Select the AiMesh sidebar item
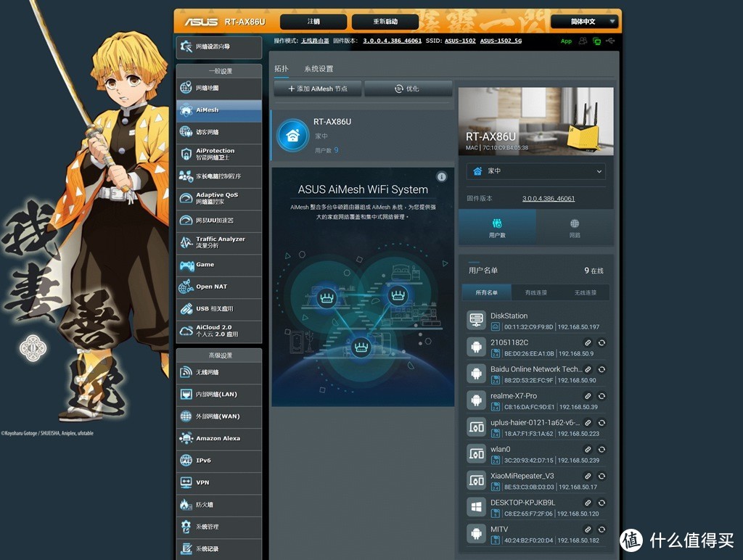Image resolution: width=743 pixels, height=560 pixels. (x=219, y=110)
